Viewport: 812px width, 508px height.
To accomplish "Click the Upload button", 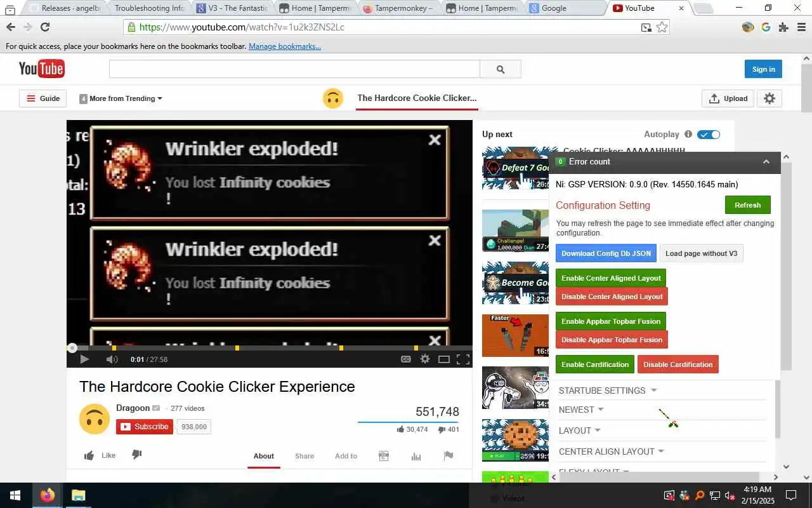I will (x=728, y=98).
